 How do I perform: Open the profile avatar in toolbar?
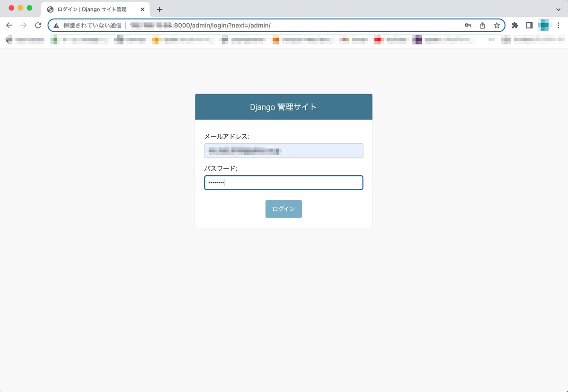pyautogui.click(x=545, y=25)
